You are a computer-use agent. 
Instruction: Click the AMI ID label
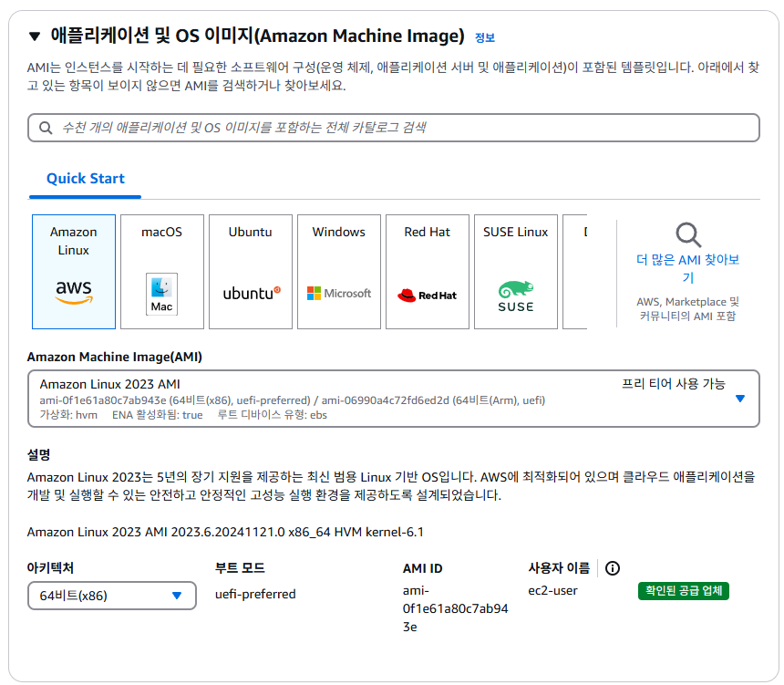coord(422,568)
